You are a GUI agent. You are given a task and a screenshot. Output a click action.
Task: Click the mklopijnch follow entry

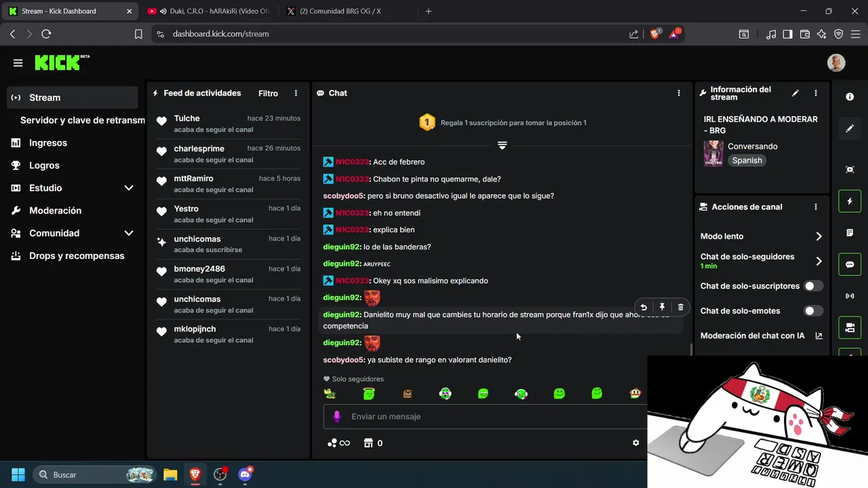pyautogui.click(x=228, y=334)
